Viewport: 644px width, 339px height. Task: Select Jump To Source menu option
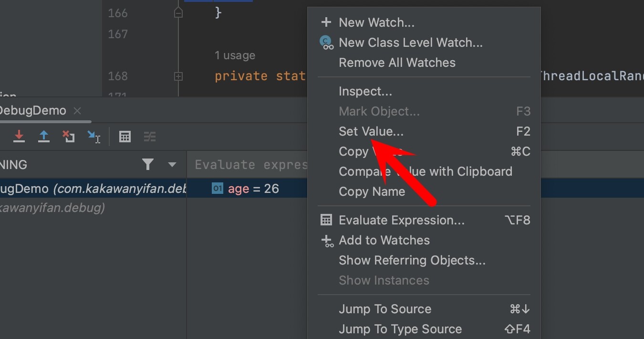384,309
